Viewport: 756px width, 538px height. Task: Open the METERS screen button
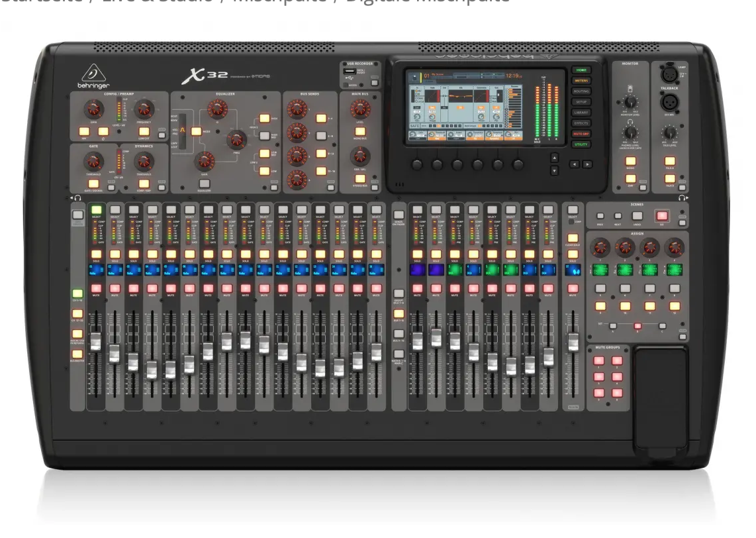(581, 81)
